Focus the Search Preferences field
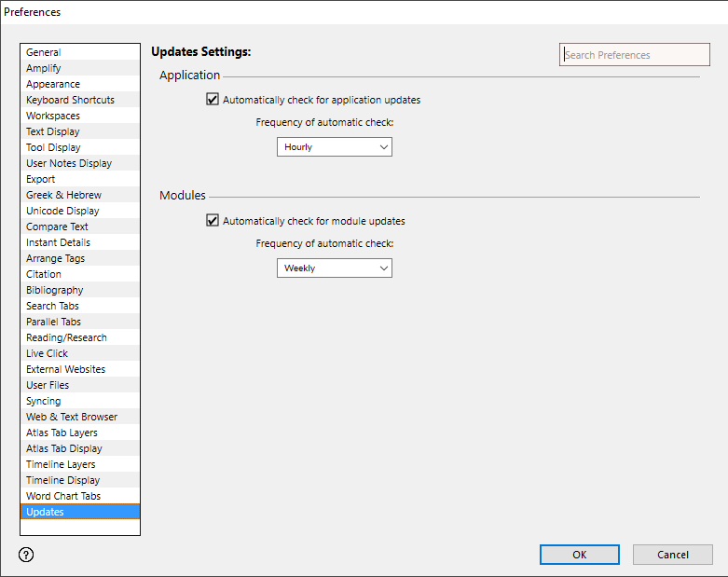This screenshot has width=728, height=577. (x=634, y=55)
